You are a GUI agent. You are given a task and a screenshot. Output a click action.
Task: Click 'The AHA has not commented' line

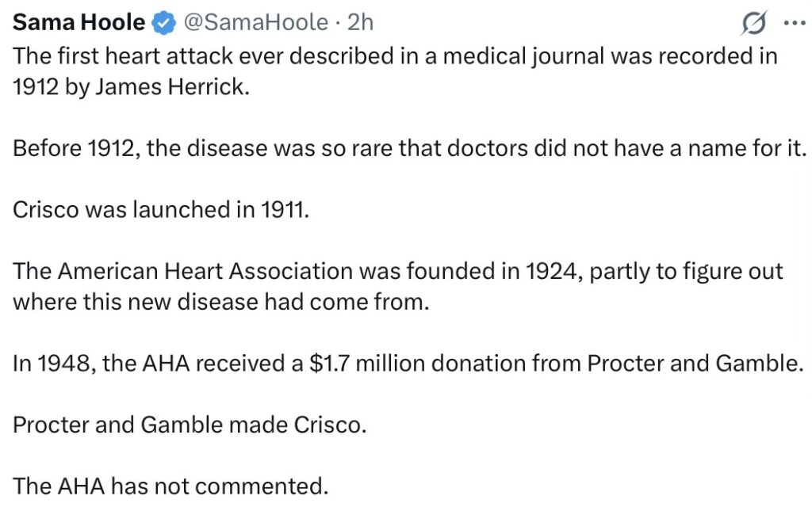tap(170, 486)
